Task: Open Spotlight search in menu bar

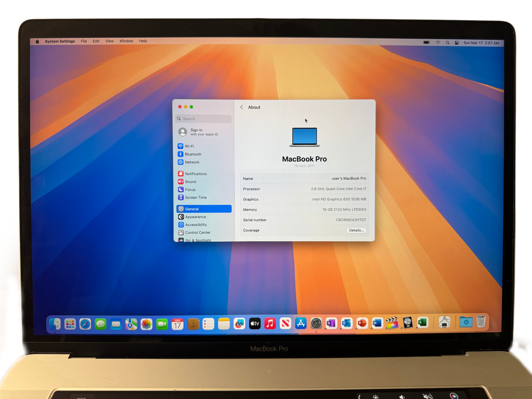Action: [x=447, y=43]
